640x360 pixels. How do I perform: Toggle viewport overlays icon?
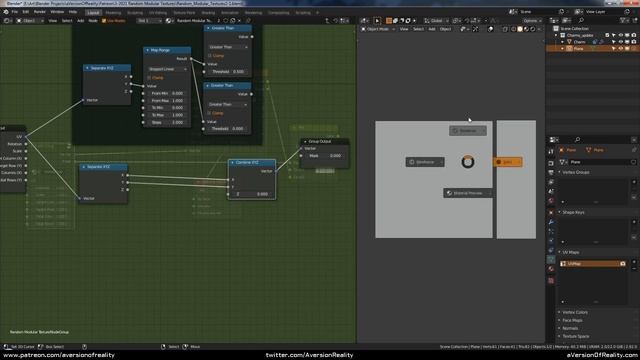click(x=491, y=29)
